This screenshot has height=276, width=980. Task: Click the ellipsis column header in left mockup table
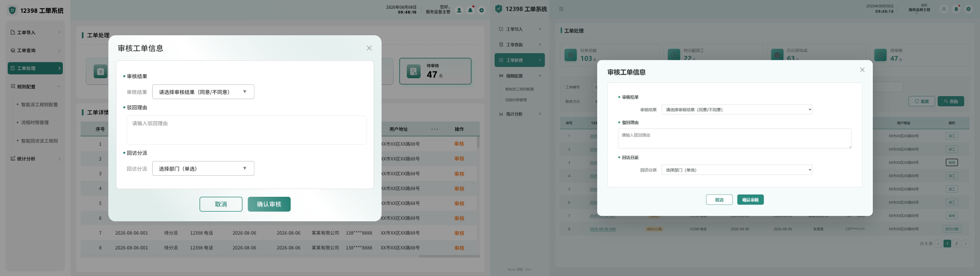(x=434, y=129)
